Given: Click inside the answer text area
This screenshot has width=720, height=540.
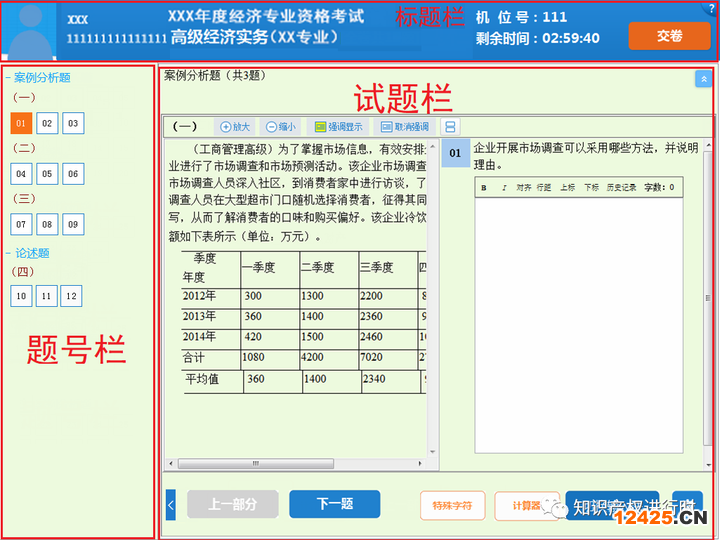Looking at the screenshot, I should pos(578,320).
